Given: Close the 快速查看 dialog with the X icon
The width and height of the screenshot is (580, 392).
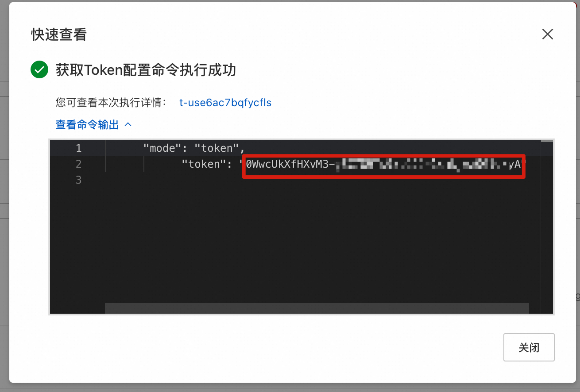Looking at the screenshot, I should coord(548,35).
